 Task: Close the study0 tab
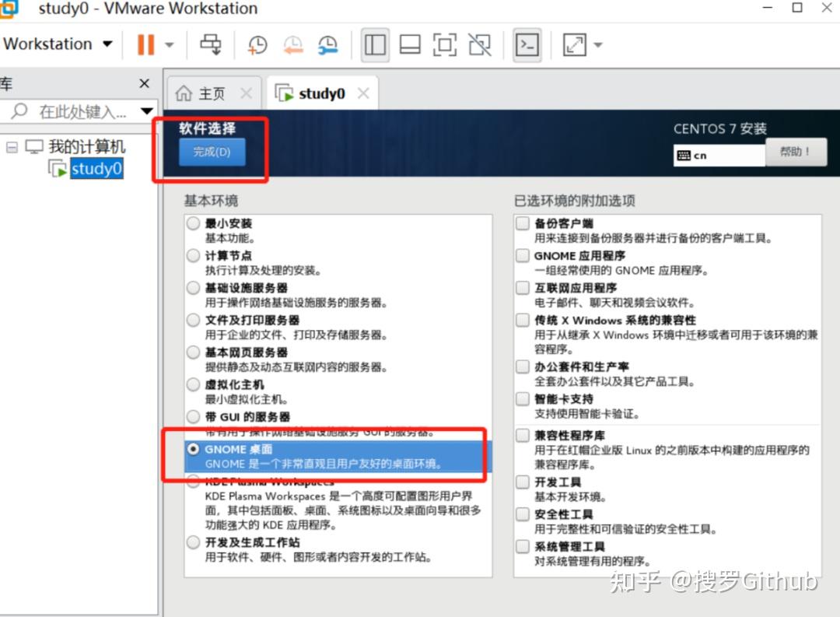click(363, 93)
